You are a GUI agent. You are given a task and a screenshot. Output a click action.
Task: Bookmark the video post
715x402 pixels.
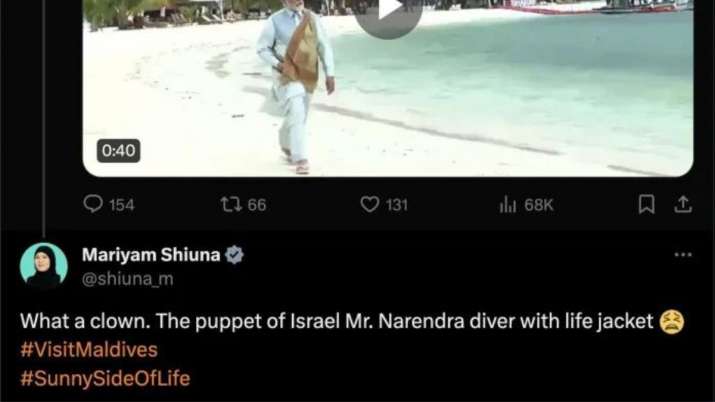646,204
